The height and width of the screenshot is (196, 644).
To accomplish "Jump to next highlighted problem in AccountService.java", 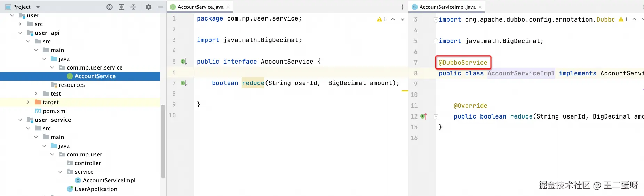I will [x=403, y=19].
